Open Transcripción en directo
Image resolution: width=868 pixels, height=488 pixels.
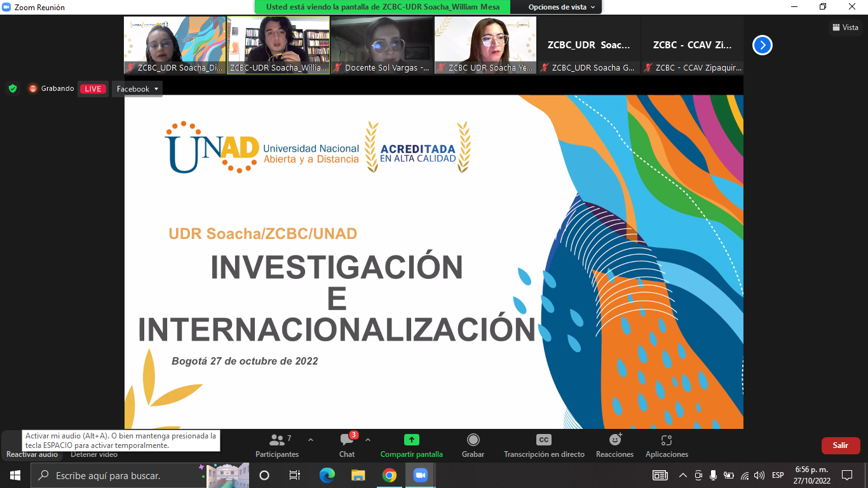(544, 445)
